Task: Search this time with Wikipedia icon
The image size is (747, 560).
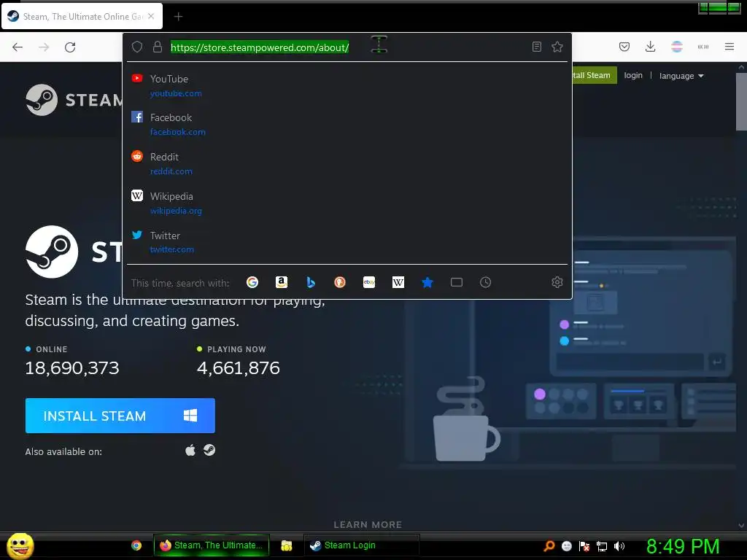Action: (398, 282)
